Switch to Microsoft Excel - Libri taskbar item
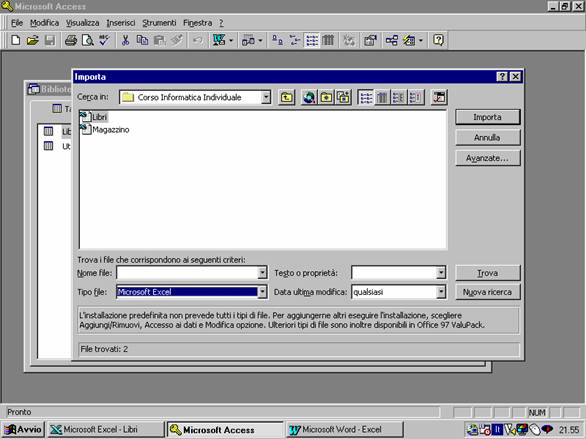Screen dimensions: 586x439 [106, 430]
